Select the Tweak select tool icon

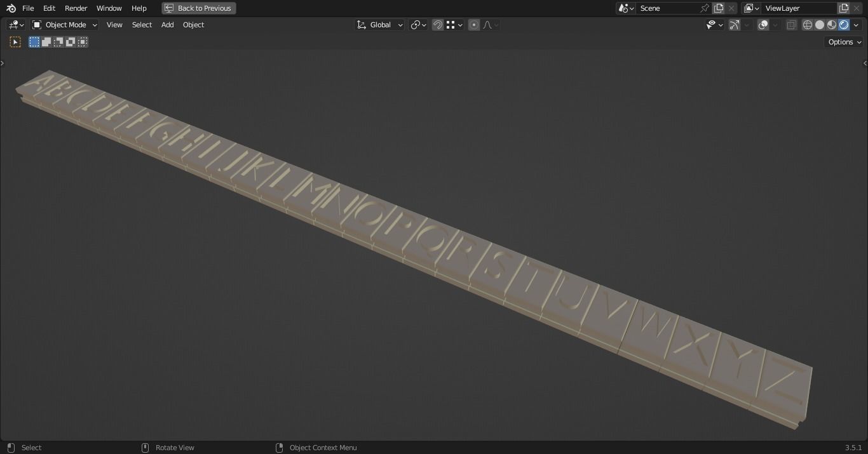click(15, 42)
